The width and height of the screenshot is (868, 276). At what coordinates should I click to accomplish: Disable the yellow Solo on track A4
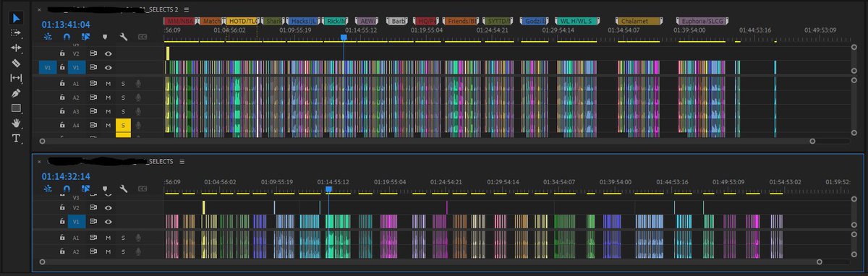coord(123,126)
